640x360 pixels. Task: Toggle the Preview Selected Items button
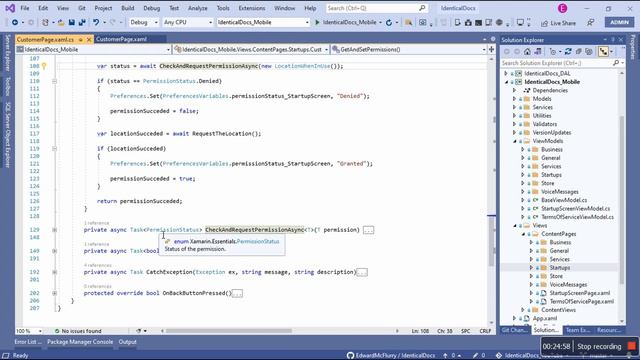click(603, 52)
